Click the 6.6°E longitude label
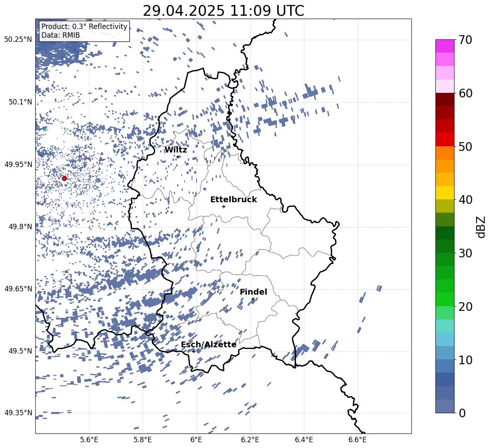This screenshot has width=491, height=448. 357,440
